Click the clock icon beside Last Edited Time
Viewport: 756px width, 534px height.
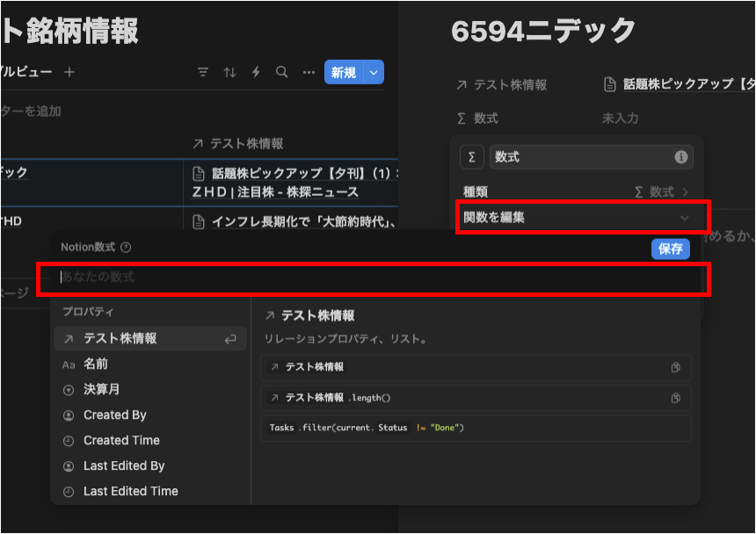[69, 492]
